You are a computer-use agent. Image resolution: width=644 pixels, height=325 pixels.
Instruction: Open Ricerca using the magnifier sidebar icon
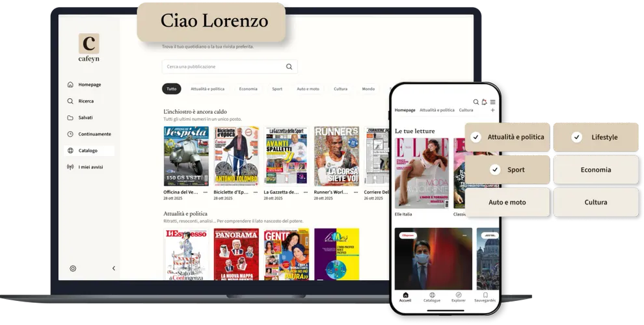70,101
